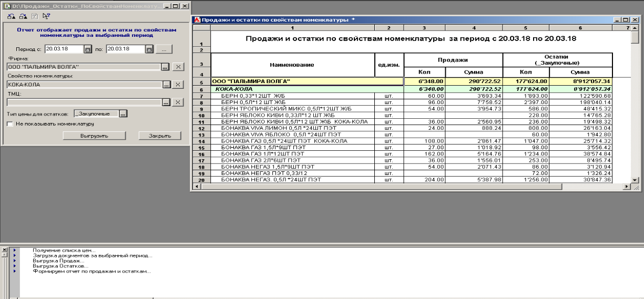The width and height of the screenshot is (644, 299).
Task: Close the messages panel using its small X
Action: (5, 250)
